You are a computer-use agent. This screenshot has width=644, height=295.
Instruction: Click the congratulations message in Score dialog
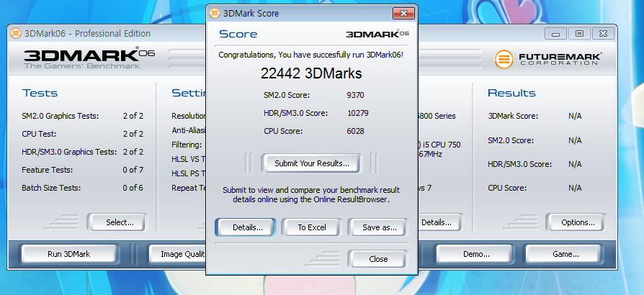click(x=311, y=55)
